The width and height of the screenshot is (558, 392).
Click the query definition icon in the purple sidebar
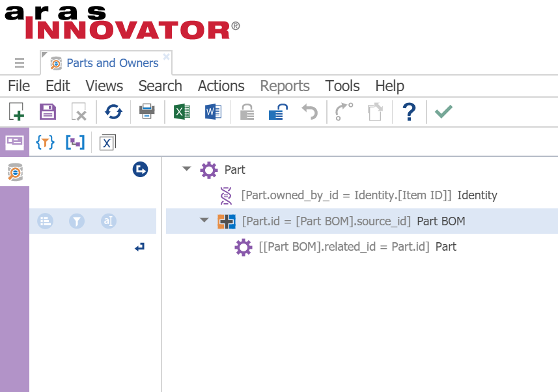click(x=14, y=172)
